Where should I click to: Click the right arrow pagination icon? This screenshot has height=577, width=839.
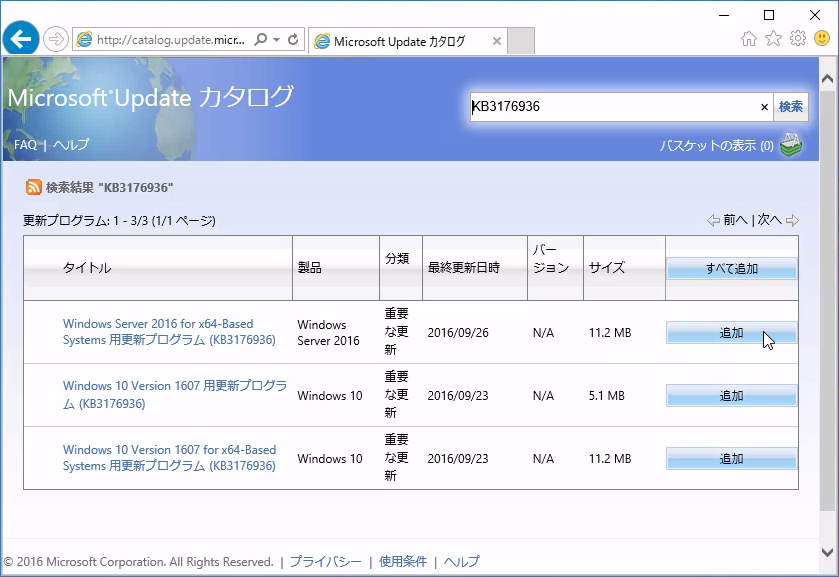pos(792,221)
